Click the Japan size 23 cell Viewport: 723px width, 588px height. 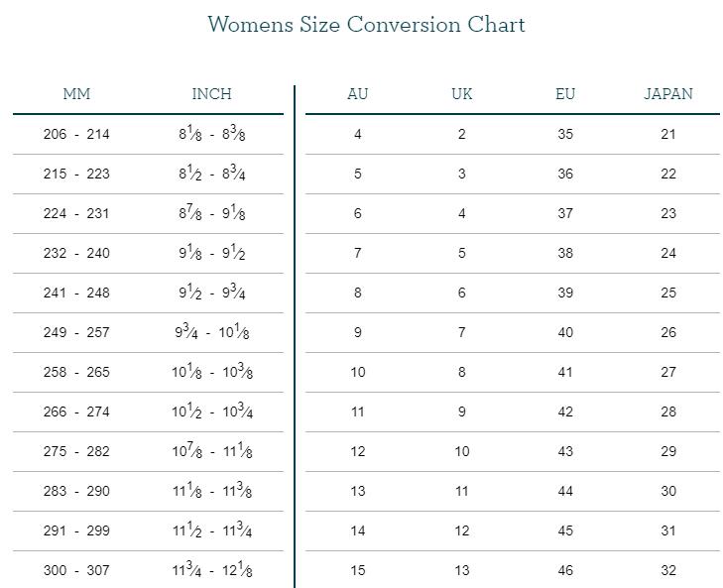(x=668, y=213)
